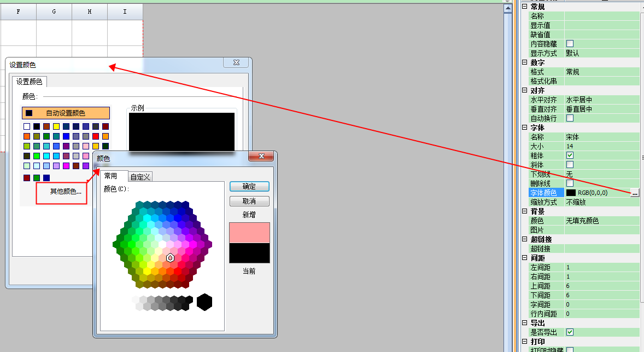This screenshot has width=644, height=352.
Task: Collapse the 常规 property section
Action: point(525,7)
